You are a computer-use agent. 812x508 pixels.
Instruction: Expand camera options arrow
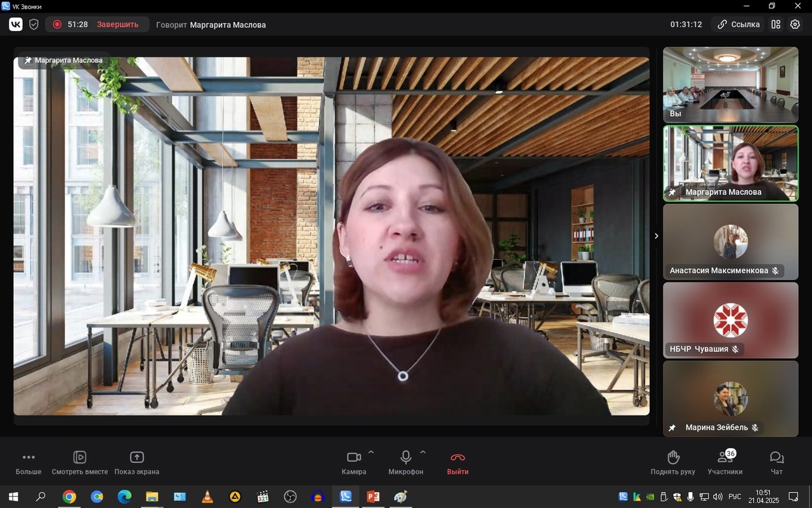pyautogui.click(x=371, y=453)
